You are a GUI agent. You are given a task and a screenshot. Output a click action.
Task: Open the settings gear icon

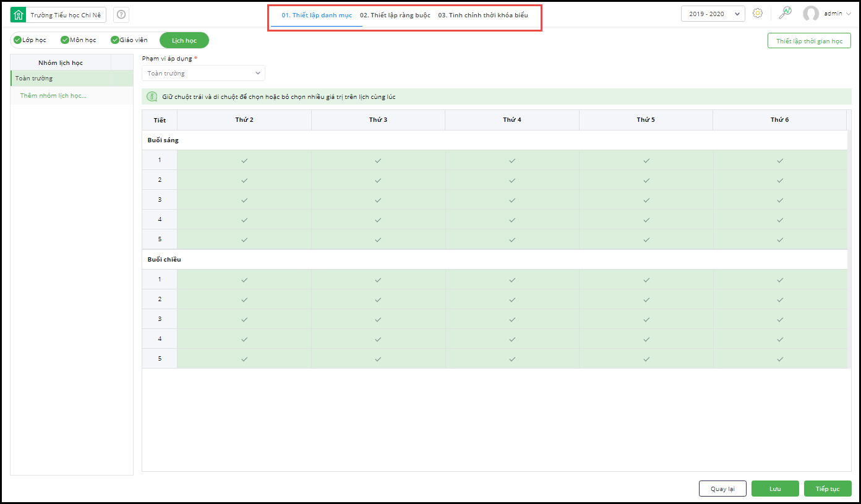click(757, 14)
